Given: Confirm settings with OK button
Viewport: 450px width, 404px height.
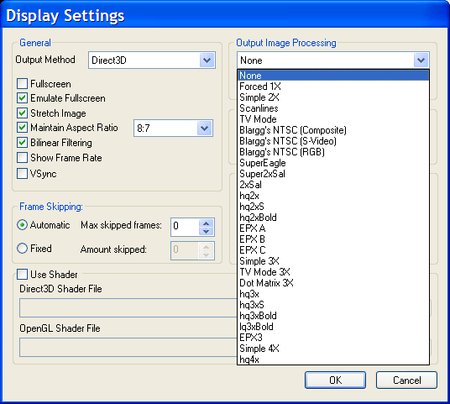Looking at the screenshot, I should (335, 380).
